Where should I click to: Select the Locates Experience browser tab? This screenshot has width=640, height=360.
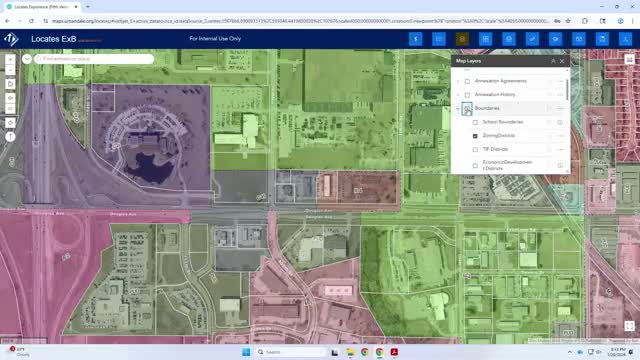click(41, 7)
